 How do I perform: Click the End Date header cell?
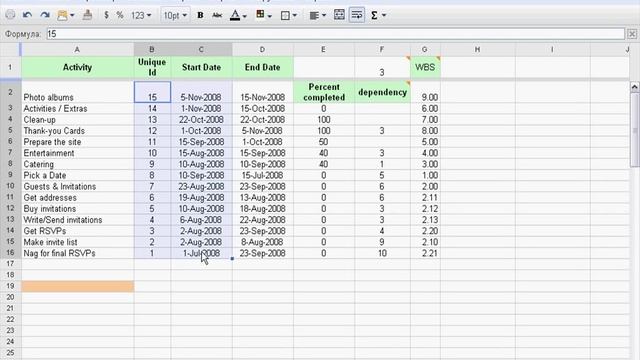[x=262, y=67]
